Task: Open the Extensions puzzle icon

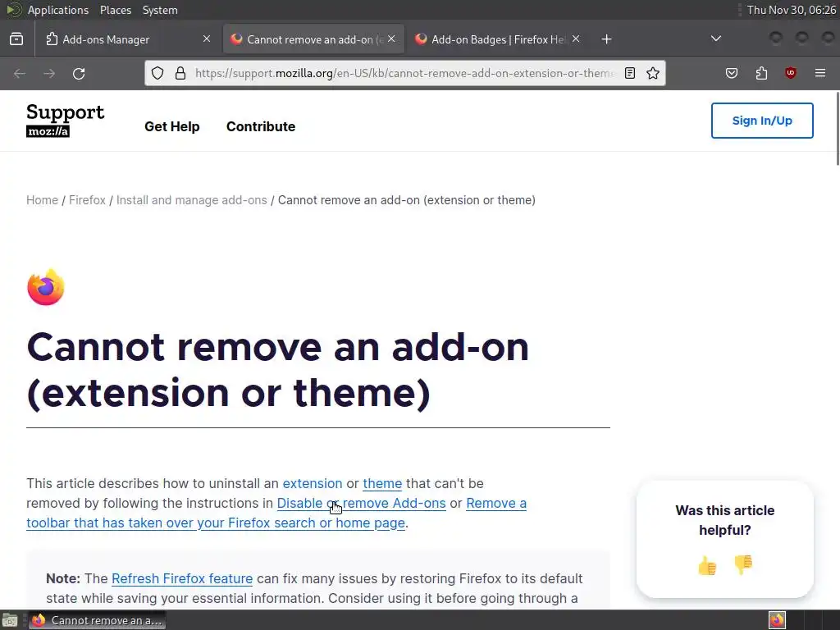Action: tap(761, 73)
